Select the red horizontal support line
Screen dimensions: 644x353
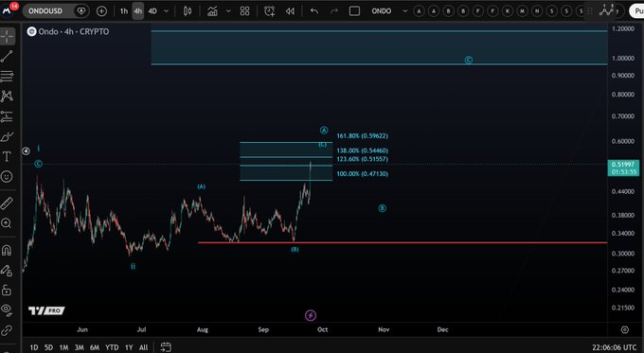pos(402,243)
